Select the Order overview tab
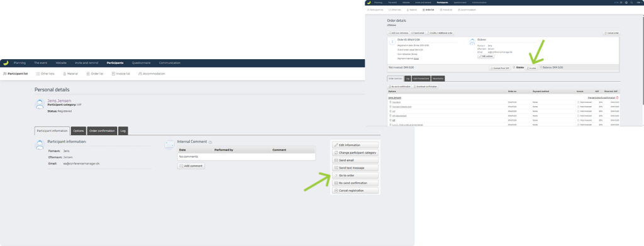This screenshot has width=644, height=246. [x=396, y=78]
